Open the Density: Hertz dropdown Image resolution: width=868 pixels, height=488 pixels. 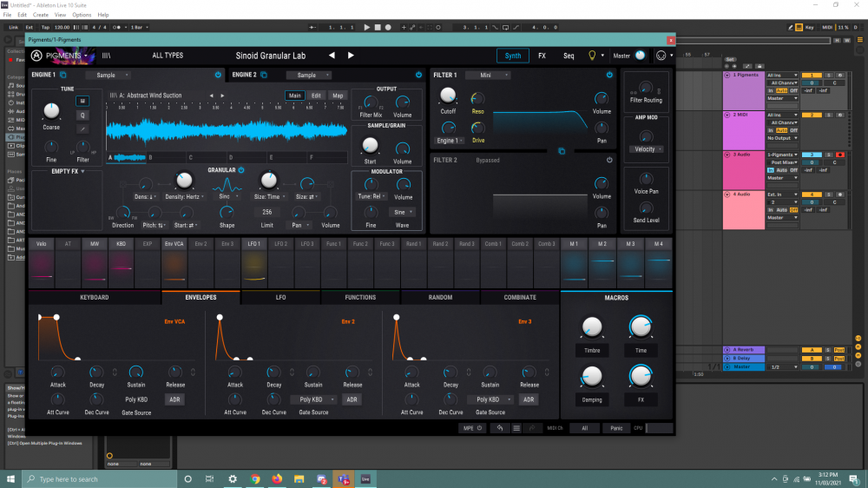coord(185,196)
